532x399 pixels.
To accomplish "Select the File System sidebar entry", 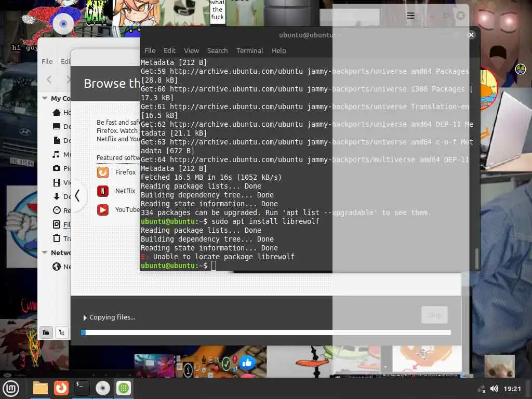I will (61, 224).
